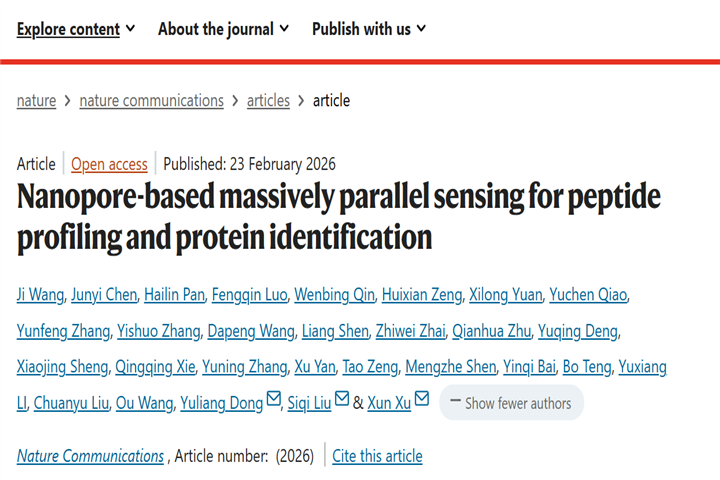
Task: Open nature communications breadcrumb link
Action: pyautogui.click(x=151, y=100)
